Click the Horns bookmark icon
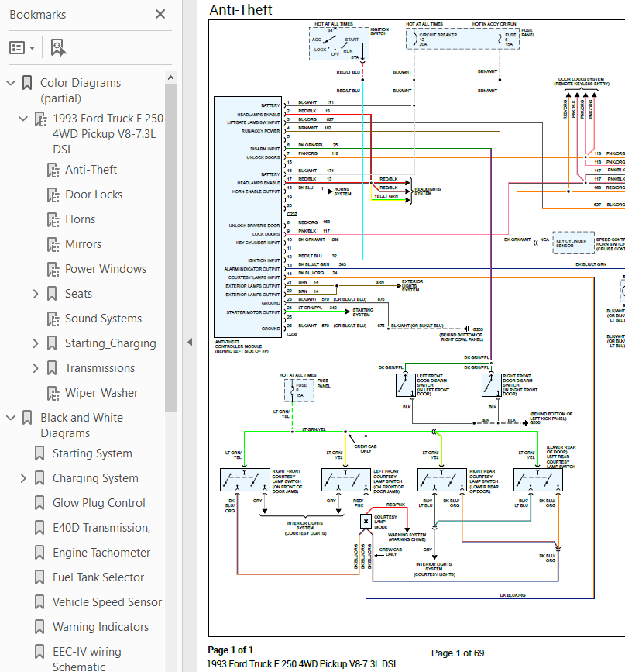This screenshot has width=625, height=672. pyautogui.click(x=53, y=220)
